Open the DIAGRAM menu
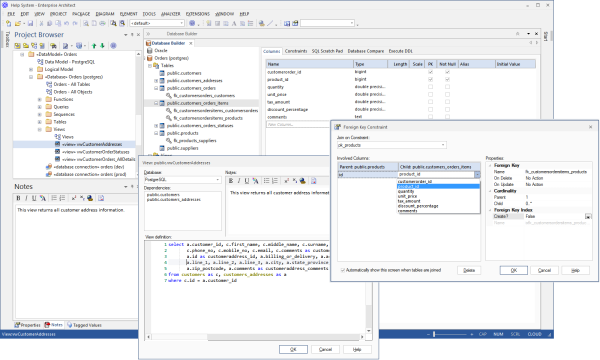Image resolution: width=600 pixels, height=360 pixels. pos(105,14)
